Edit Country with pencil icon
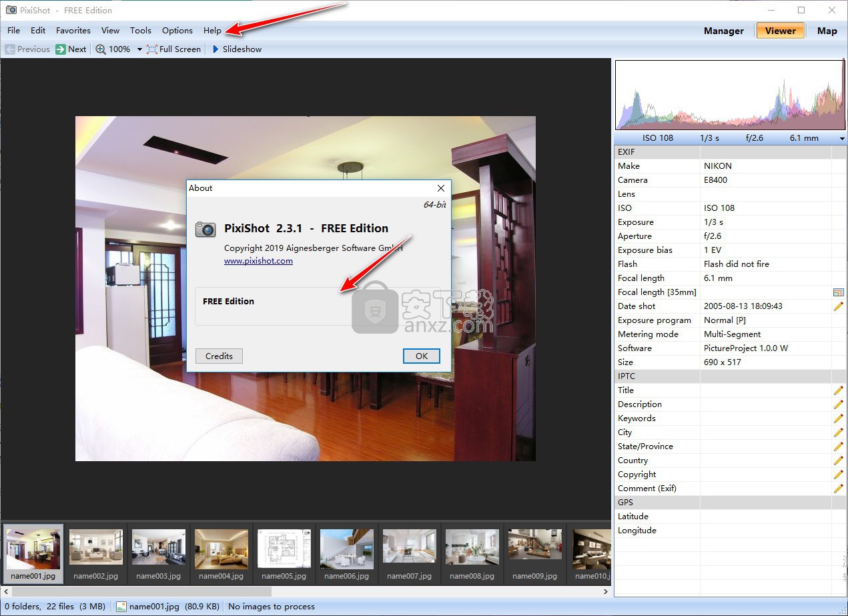848x616 pixels. [839, 460]
